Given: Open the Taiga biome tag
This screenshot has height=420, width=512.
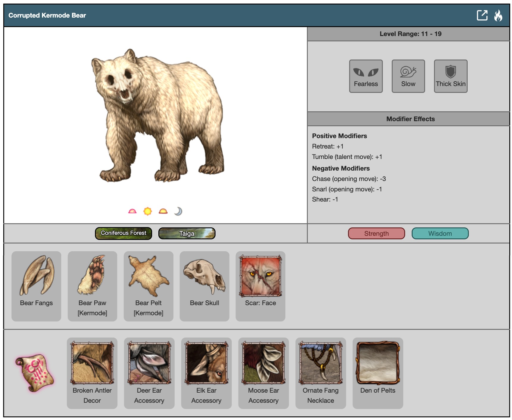Looking at the screenshot, I should [x=187, y=233].
